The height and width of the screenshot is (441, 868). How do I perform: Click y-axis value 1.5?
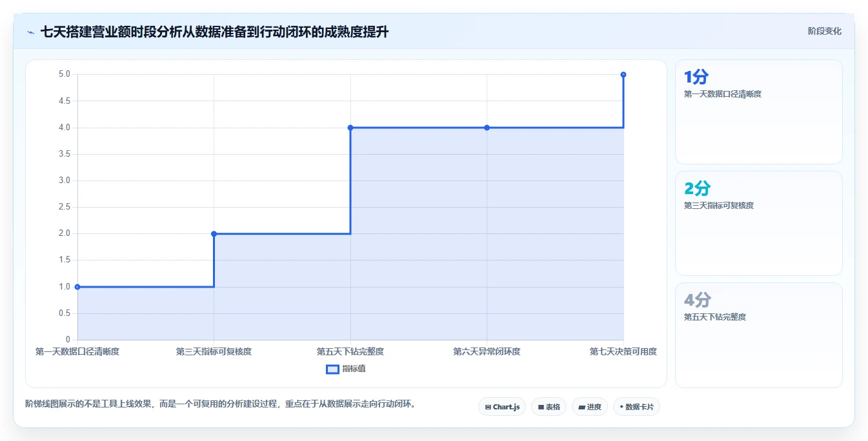point(64,260)
